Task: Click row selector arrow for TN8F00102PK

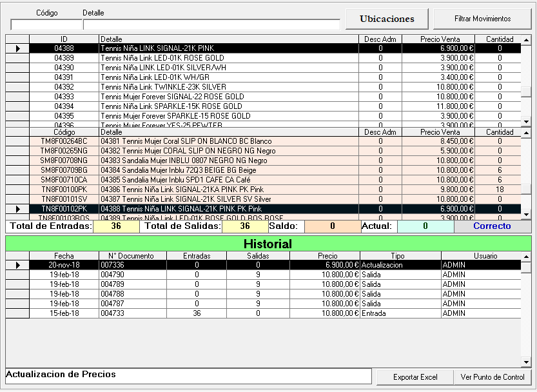Action: point(17,209)
